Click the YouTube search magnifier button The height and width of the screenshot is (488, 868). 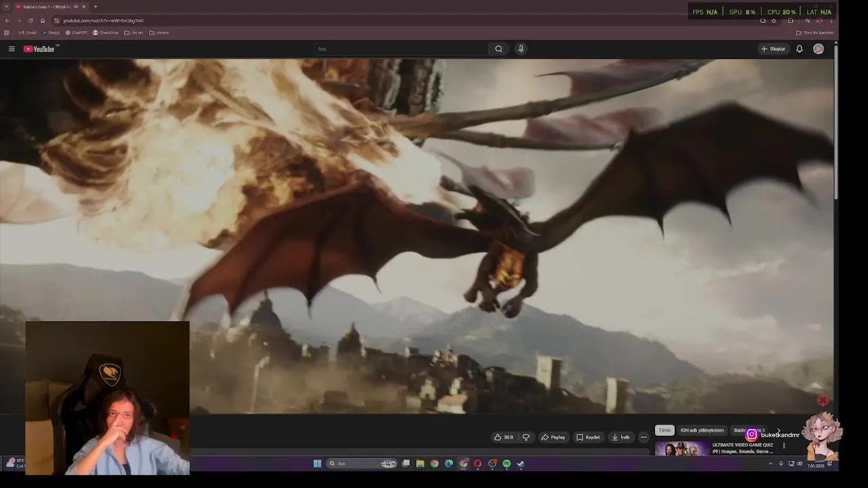498,49
